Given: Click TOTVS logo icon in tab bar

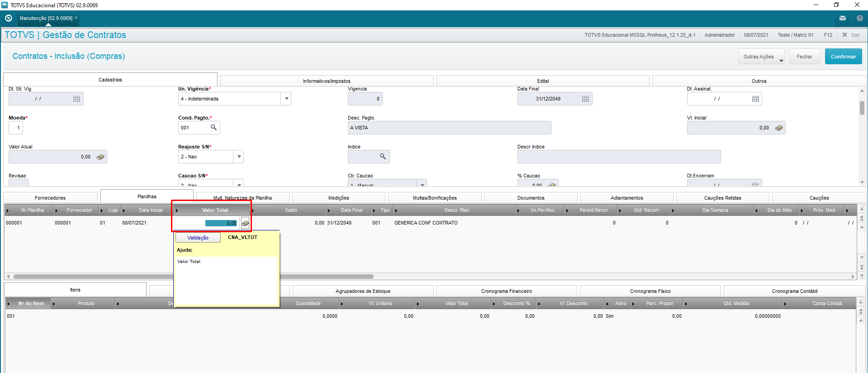Looking at the screenshot, I should (8, 18).
